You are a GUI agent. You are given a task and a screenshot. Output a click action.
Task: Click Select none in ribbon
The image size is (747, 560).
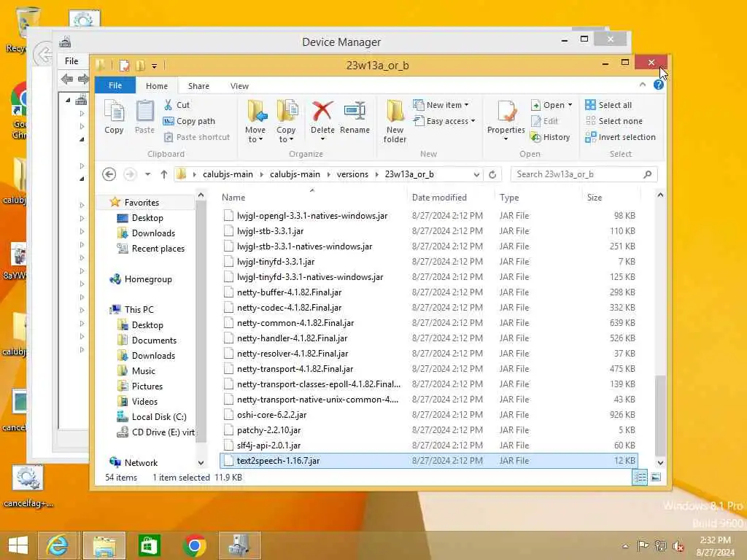point(614,121)
